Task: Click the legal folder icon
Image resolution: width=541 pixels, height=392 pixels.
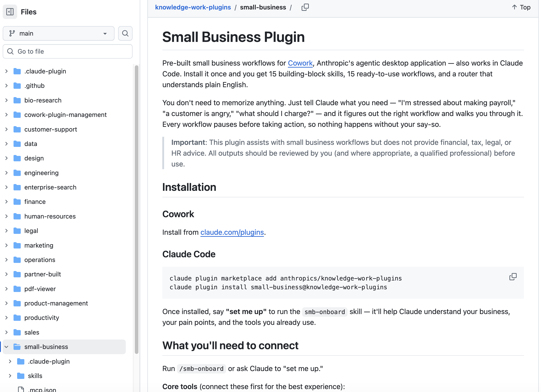Action: point(17,231)
